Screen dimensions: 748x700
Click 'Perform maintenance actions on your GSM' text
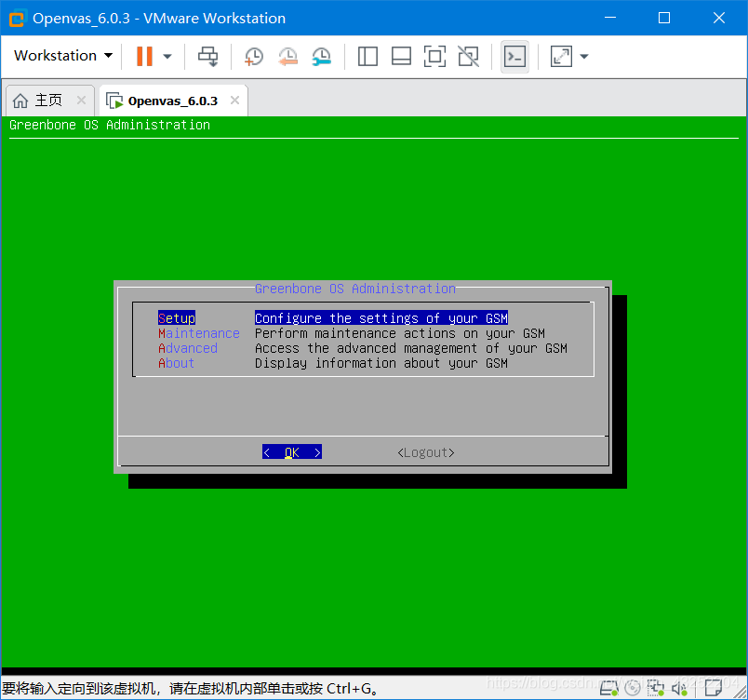pyautogui.click(x=400, y=333)
